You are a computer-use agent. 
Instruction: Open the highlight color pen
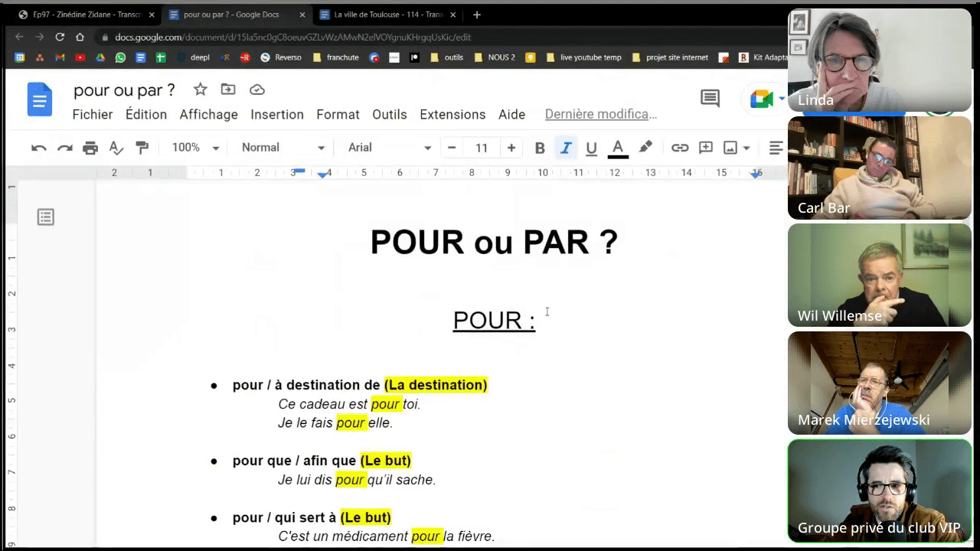coord(645,147)
